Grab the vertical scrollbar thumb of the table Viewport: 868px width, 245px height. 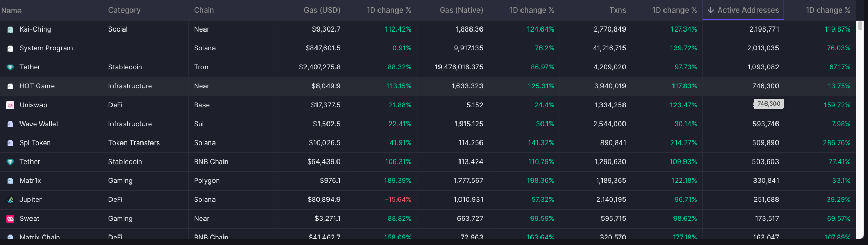click(x=860, y=26)
